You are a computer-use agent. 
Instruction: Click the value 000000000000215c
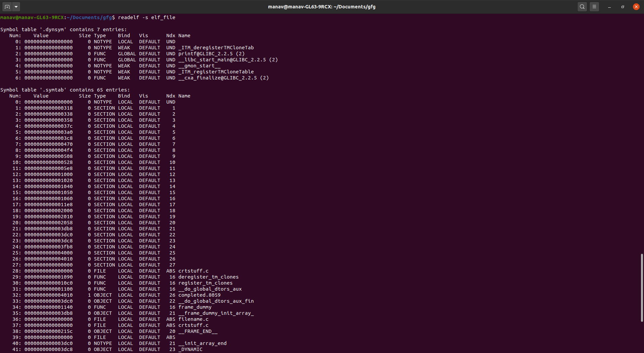click(x=49, y=331)
